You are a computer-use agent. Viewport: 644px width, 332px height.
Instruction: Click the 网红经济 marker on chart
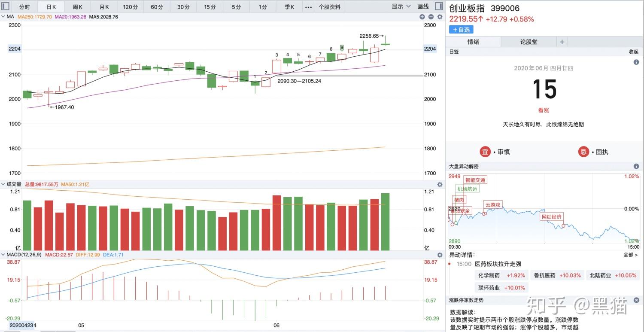point(551,216)
